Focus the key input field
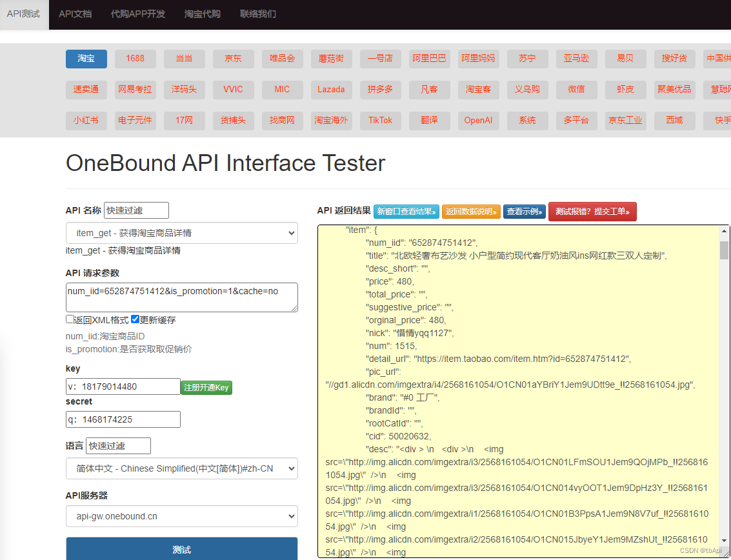The width and height of the screenshot is (731, 560). (x=123, y=386)
